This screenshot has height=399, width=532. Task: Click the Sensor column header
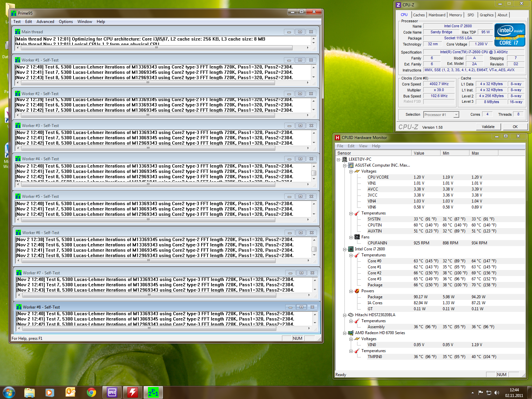click(373, 153)
